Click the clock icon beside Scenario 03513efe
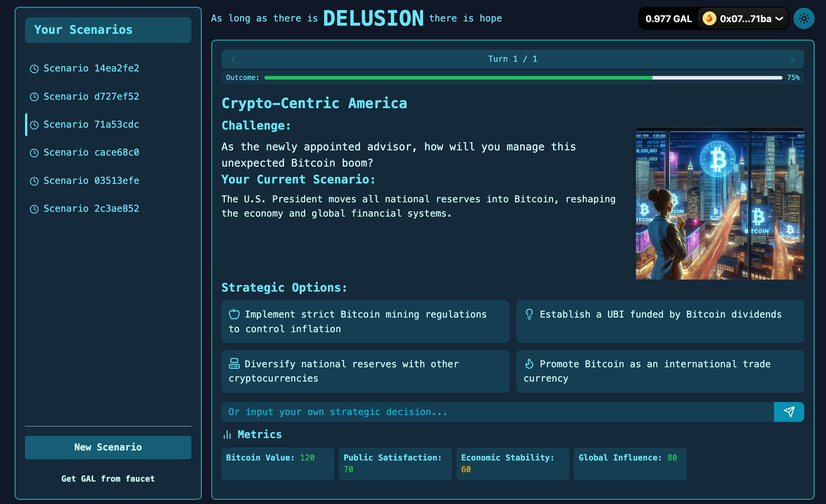 34,181
